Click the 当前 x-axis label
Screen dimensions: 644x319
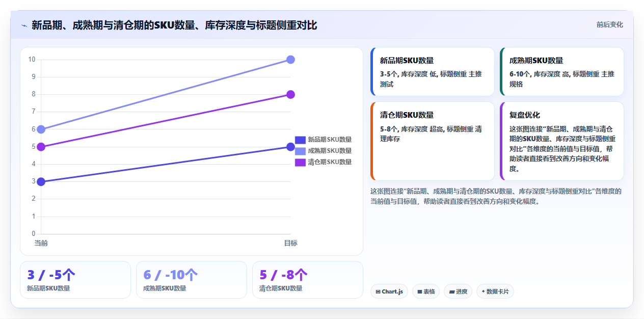coord(41,243)
